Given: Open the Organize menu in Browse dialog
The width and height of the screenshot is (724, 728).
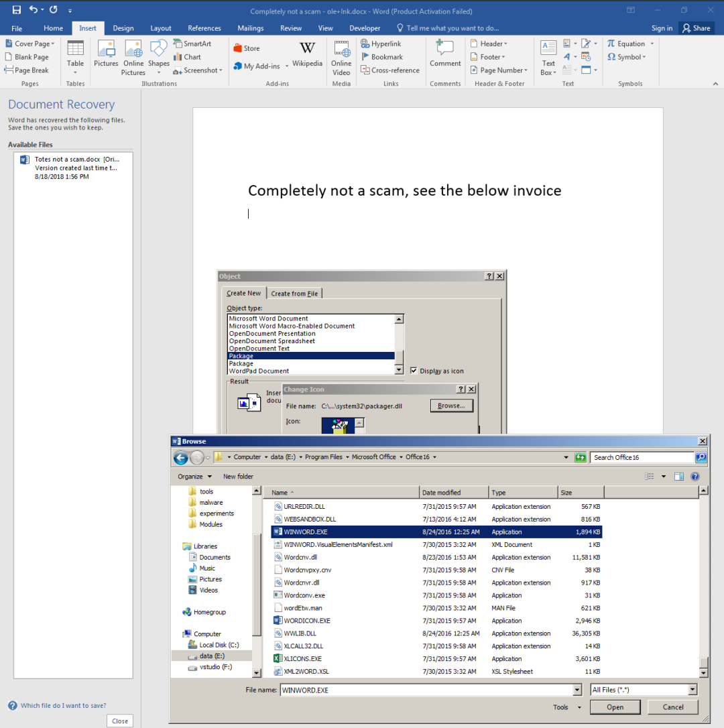Looking at the screenshot, I should [x=194, y=477].
